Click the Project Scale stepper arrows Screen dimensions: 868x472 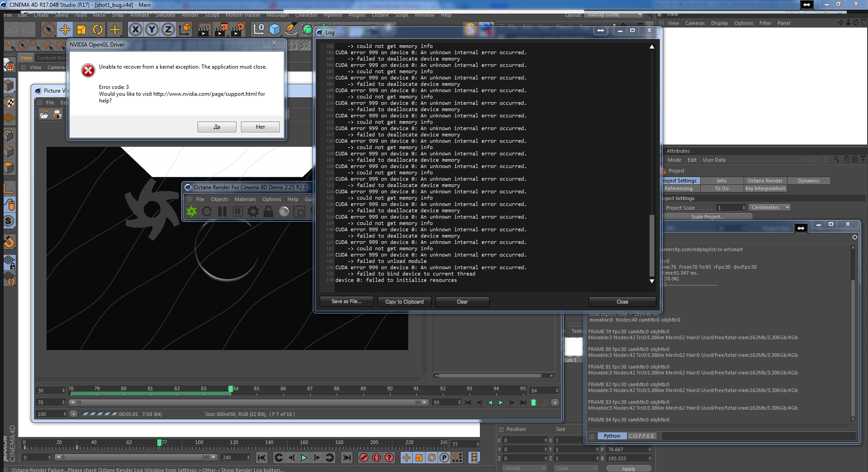tap(743, 207)
